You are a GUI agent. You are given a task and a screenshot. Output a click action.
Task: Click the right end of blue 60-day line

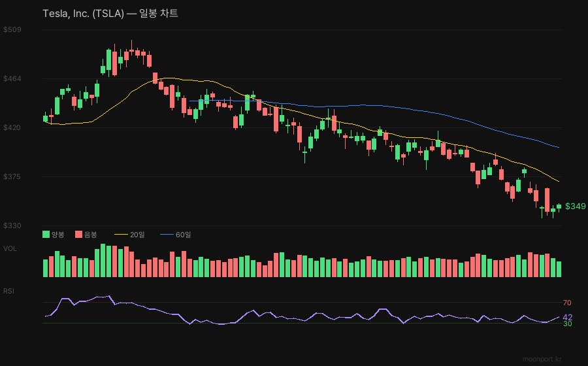559,147
